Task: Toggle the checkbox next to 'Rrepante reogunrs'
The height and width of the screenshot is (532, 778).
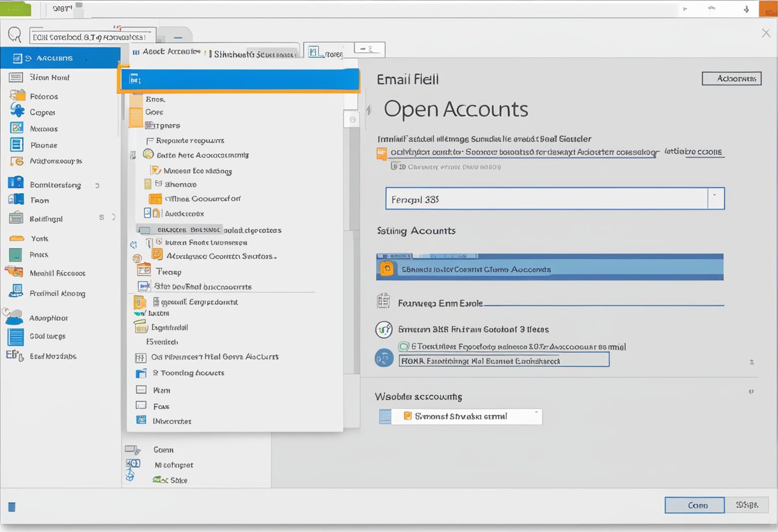Action: tap(150, 141)
